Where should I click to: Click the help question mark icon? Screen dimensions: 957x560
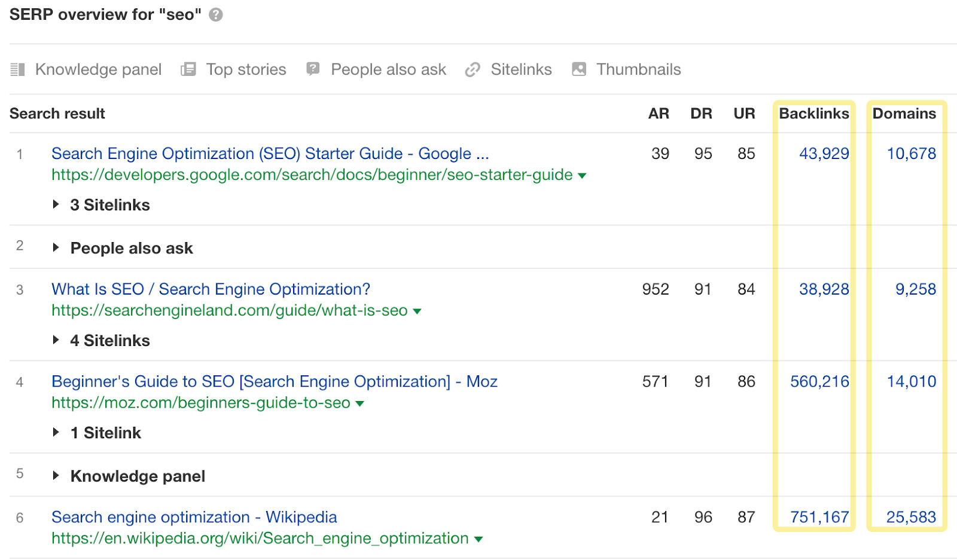tap(216, 15)
